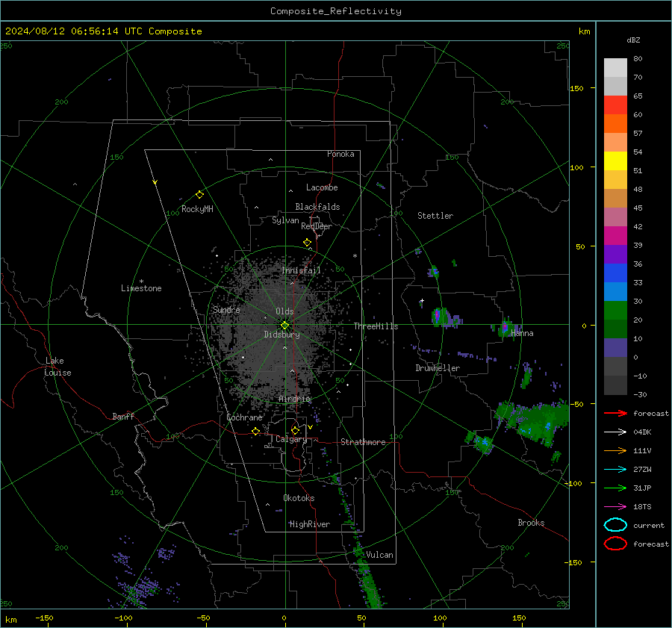This screenshot has height=628, width=672.
Task: Click the large green echo north of Brooks
Action: [534, 422]
